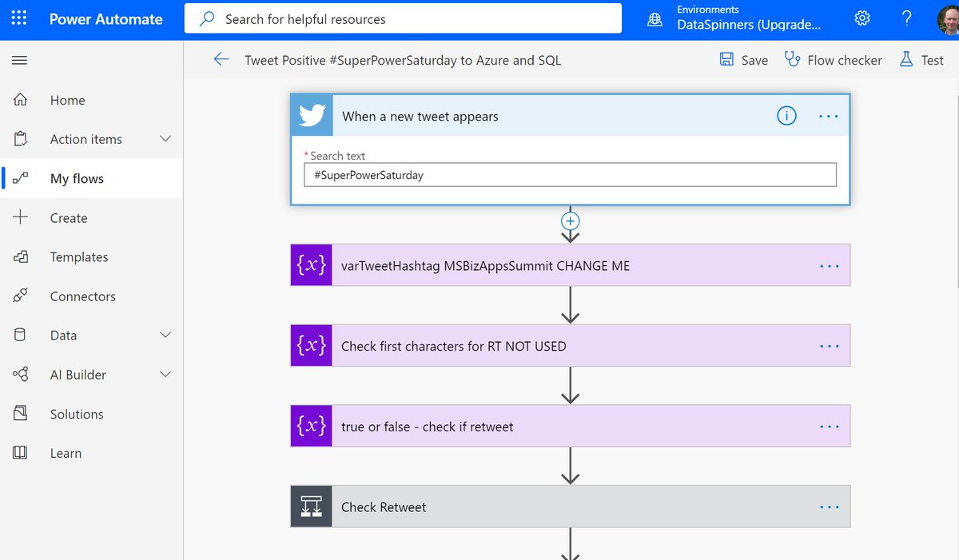Expand the Check Retweet condition card

pyautogui.click(x=570, y=506)
